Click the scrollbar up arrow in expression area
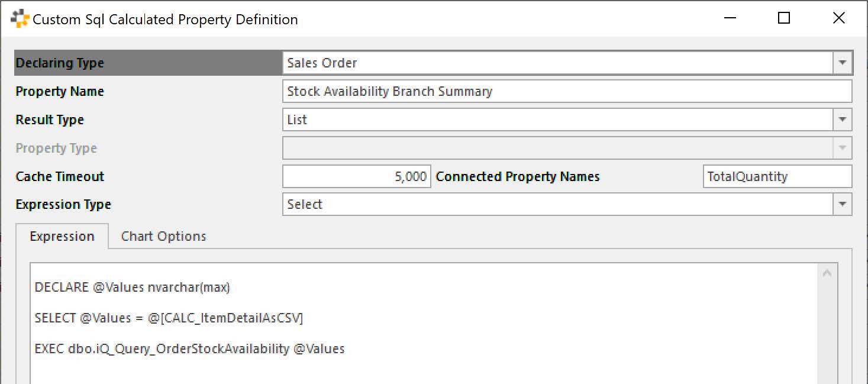This screenshot has width=868, height=384. click(x=827, y=273)
